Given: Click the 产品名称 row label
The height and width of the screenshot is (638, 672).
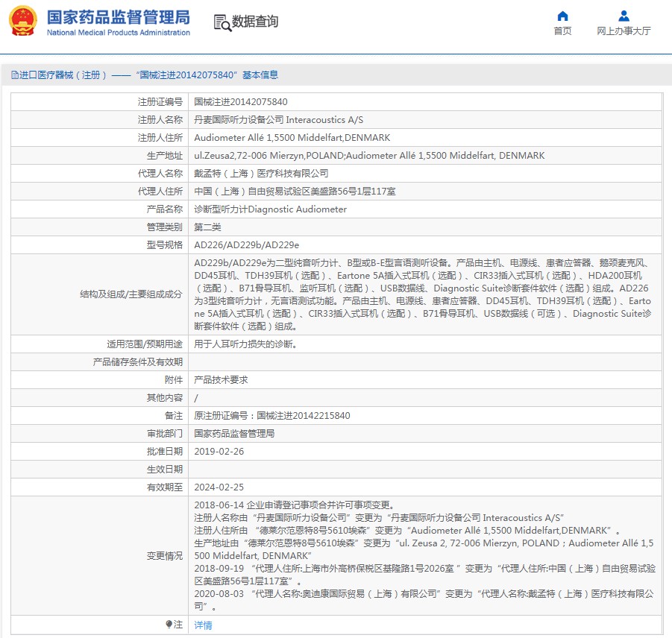Looking at the screenshot, I should (x=165, y=209).
